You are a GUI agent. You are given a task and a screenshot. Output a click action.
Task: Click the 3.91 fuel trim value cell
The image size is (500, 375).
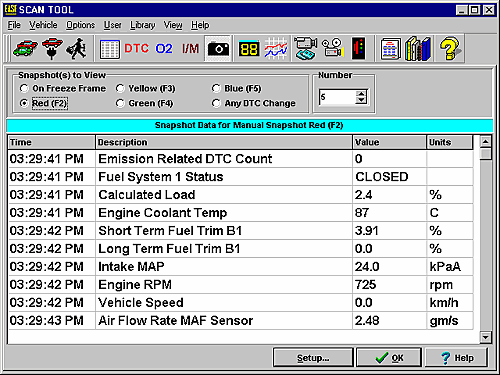(x=389, y=231)
